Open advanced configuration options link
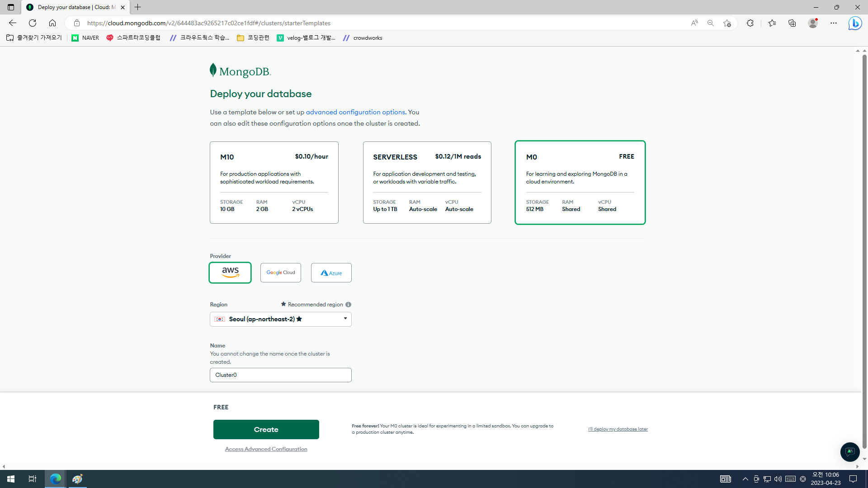Image resolution: width=868 pixels, height=488 pixels. [x=355, y=112]
